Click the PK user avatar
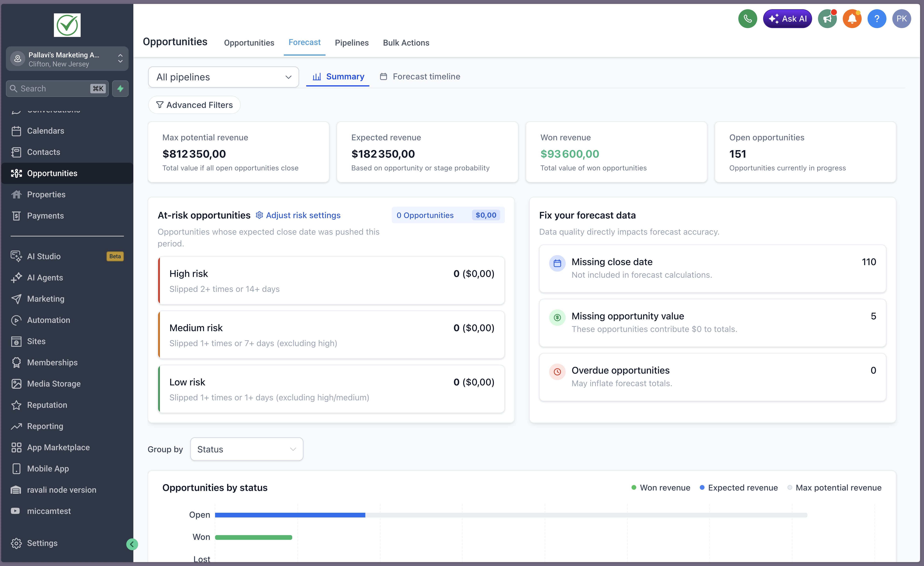 [x=901, y=19]
